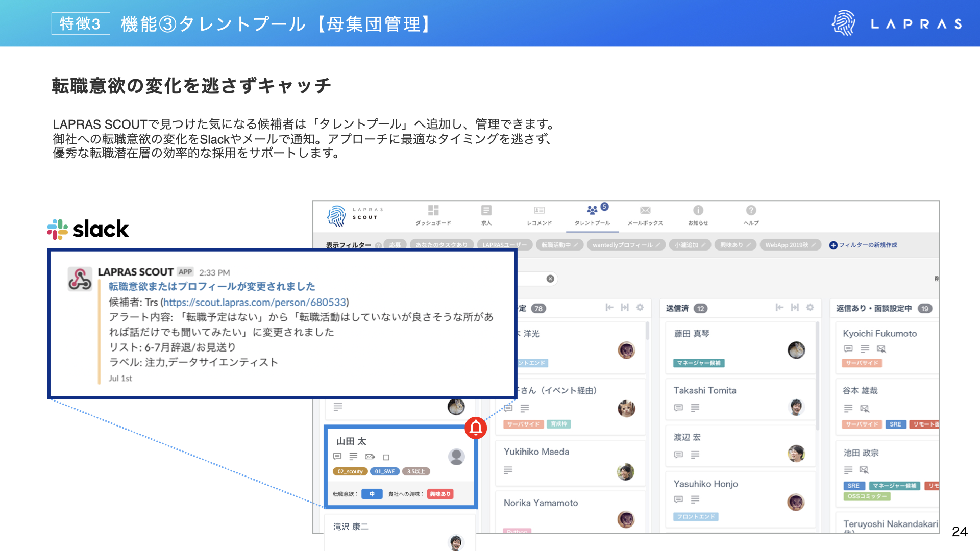
Task: Collapse-left icon in the 78-count column header
Action: point(609,307)
